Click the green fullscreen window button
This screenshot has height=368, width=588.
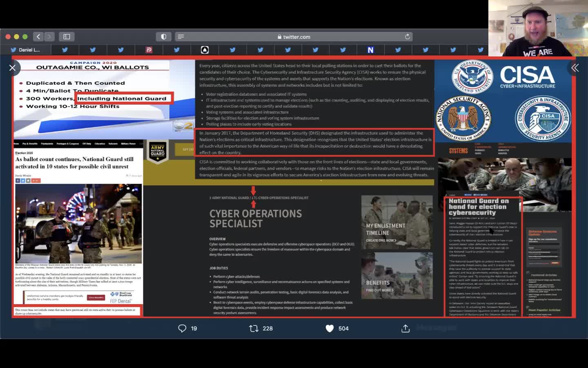(25, 37)
